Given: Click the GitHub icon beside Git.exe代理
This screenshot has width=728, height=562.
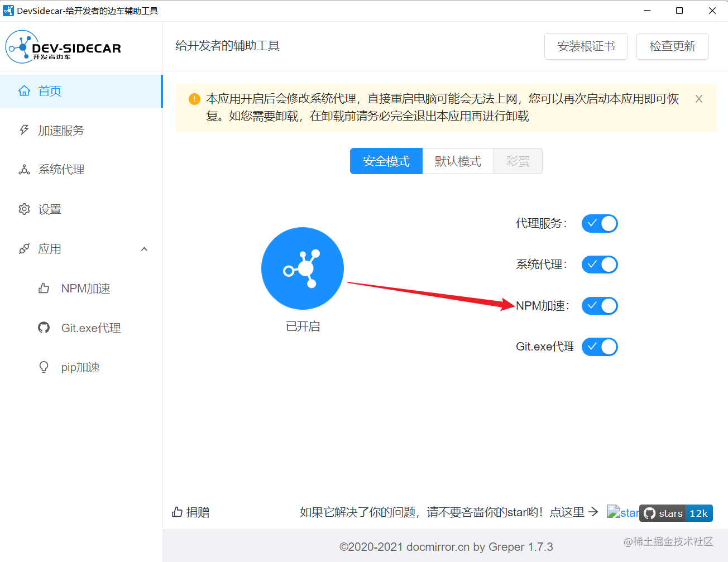Looking at the screenshot, I should 44,328.
